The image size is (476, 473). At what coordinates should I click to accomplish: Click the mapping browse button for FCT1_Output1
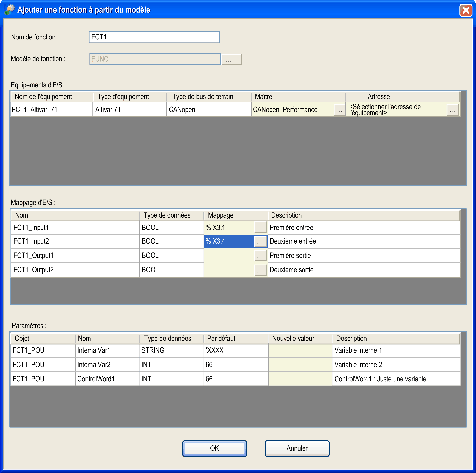click(260, 256)
